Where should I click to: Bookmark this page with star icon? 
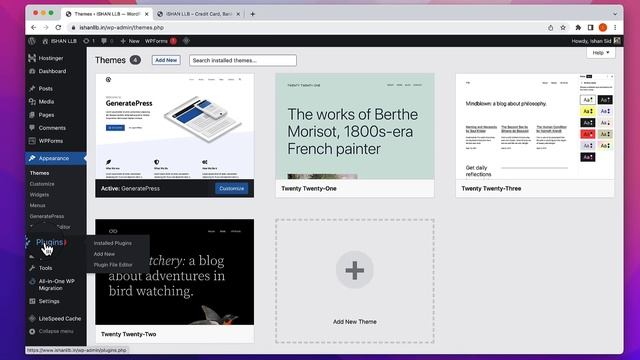click(563, 28)
